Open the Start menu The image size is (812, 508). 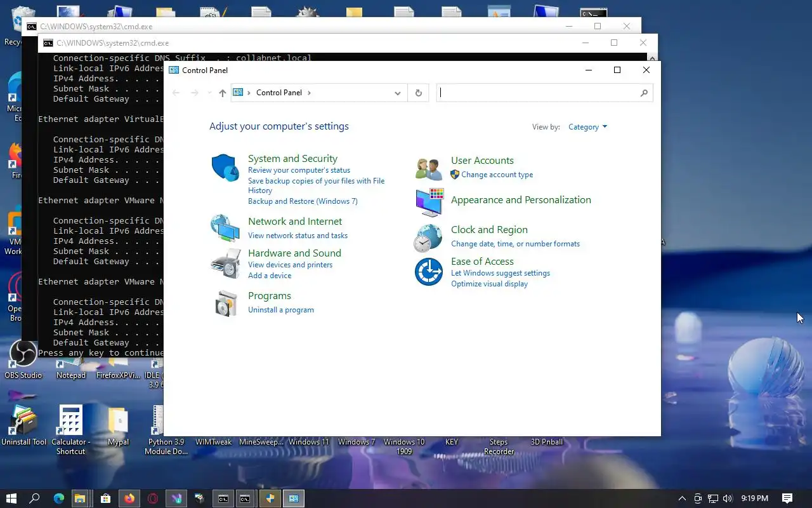click(x=11, y=498)
